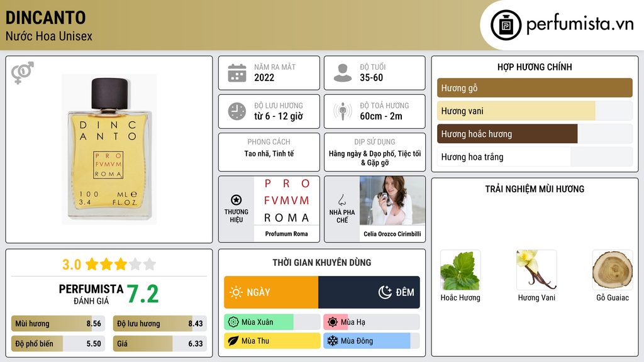Click the Hợp hương chính heading

[535, 67]
